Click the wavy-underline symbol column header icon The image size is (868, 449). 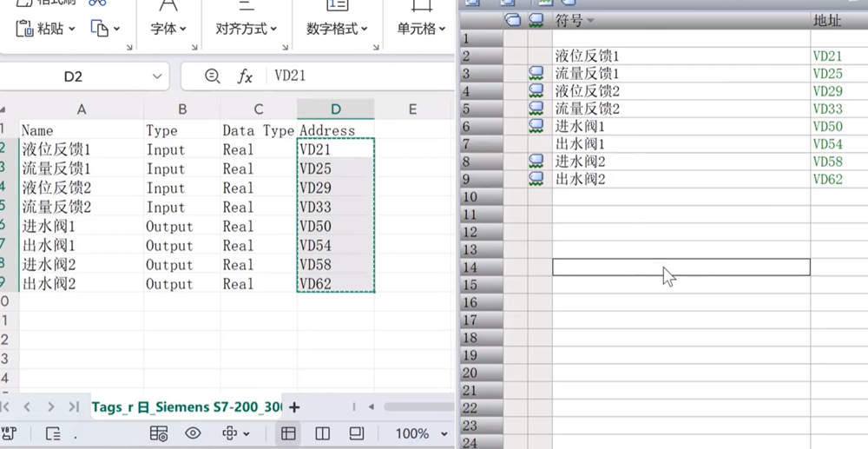pos(537,20)
